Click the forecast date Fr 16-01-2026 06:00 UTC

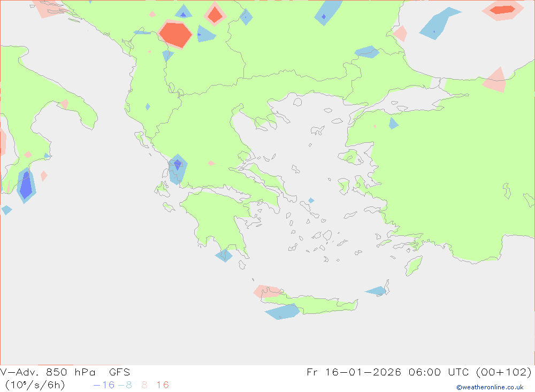coord(388,372)
